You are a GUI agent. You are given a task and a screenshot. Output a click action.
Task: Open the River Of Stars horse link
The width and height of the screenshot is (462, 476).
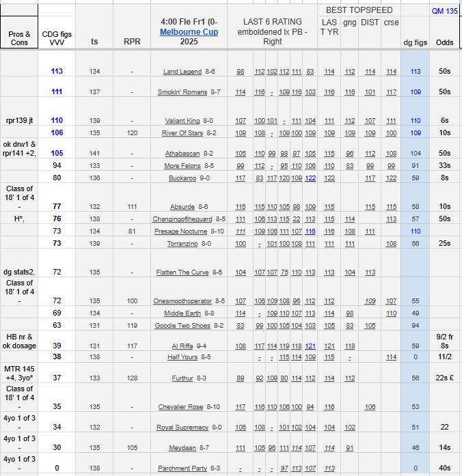182,132
